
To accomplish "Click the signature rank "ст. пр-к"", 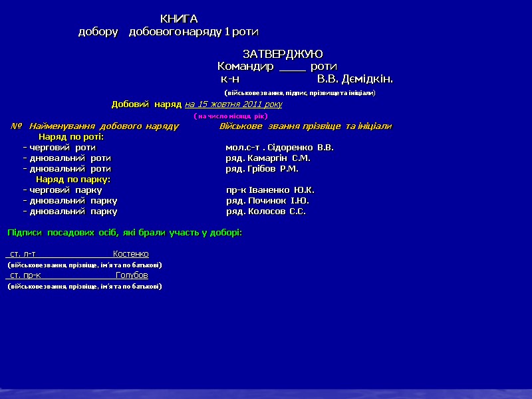I will click(x=25, y=275).
